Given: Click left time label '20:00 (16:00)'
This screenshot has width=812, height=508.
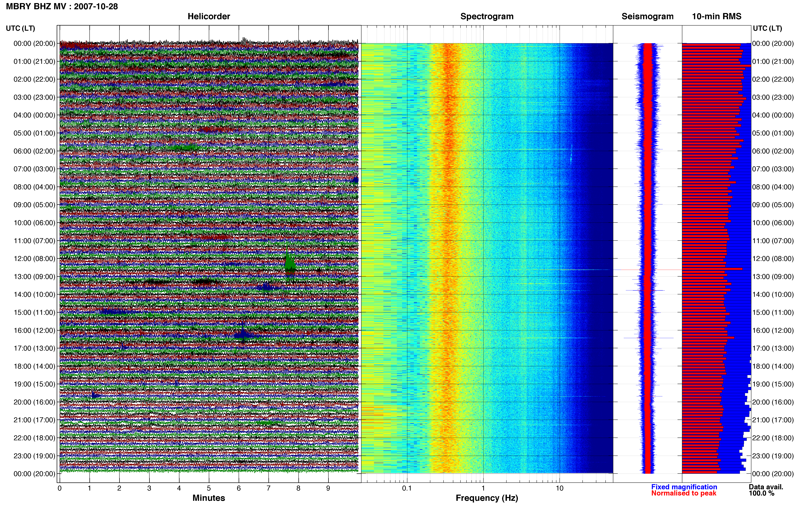Looking at the screenshot, I should (x=34, y=402).
